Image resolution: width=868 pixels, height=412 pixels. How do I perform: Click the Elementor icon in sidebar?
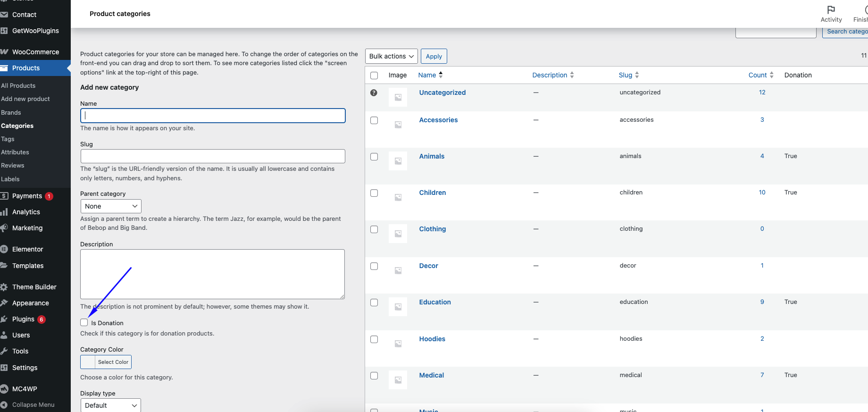[4, 249]
